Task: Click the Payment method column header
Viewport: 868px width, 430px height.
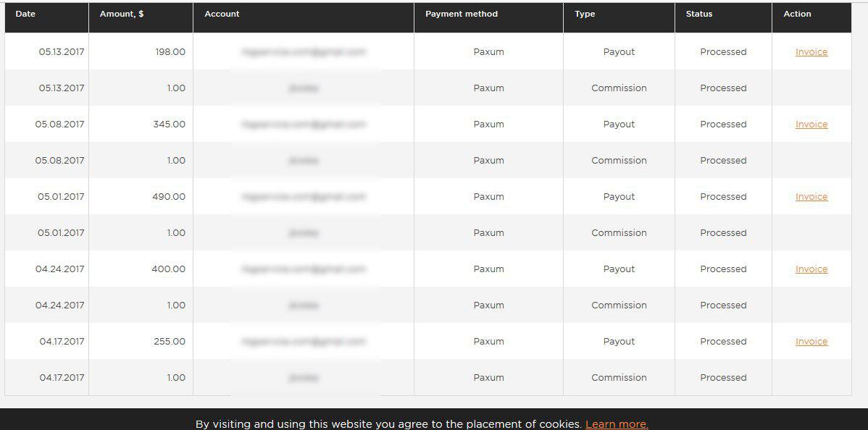Action: click(462, 14)
